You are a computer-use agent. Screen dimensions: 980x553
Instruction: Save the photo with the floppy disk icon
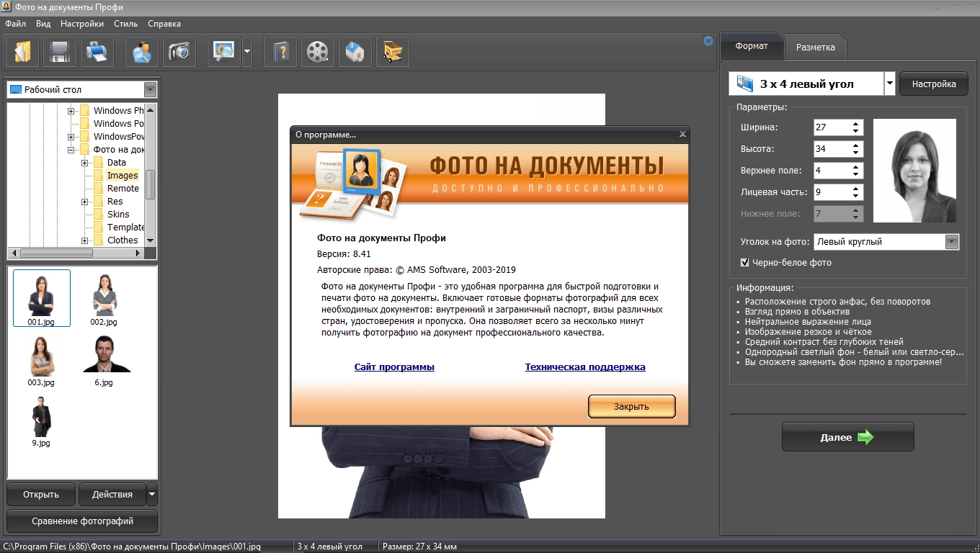point(60,51)
